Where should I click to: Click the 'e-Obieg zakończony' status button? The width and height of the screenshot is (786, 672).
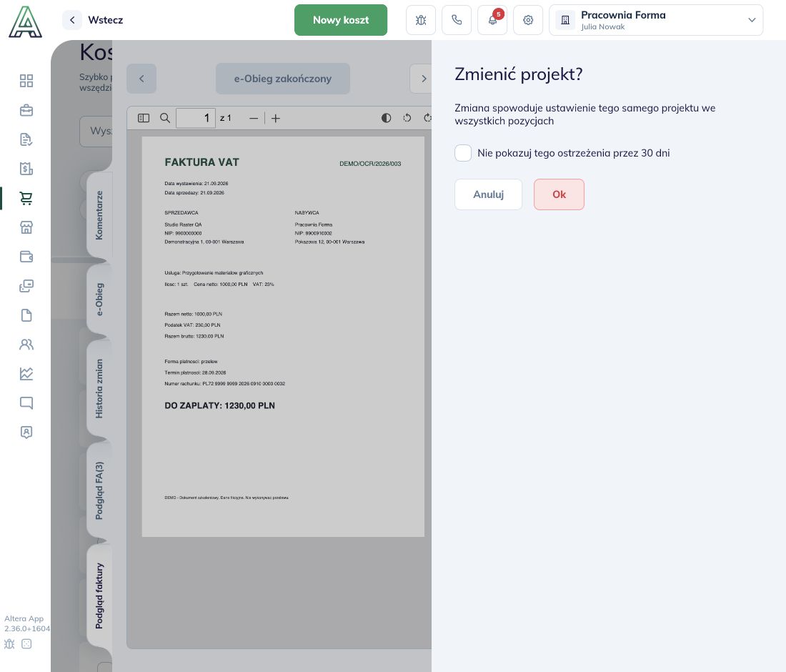tap(283, 79)
